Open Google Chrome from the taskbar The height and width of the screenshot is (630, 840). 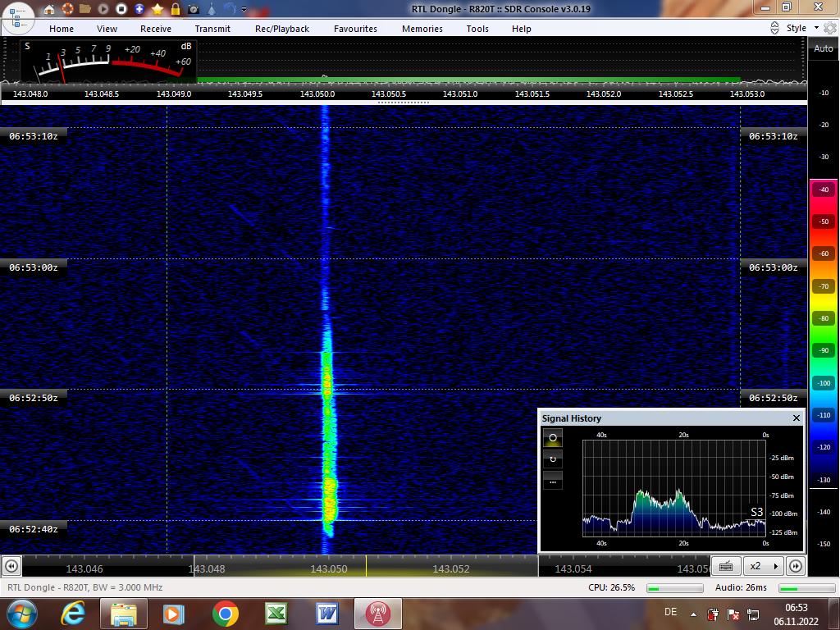coord(225,614)
